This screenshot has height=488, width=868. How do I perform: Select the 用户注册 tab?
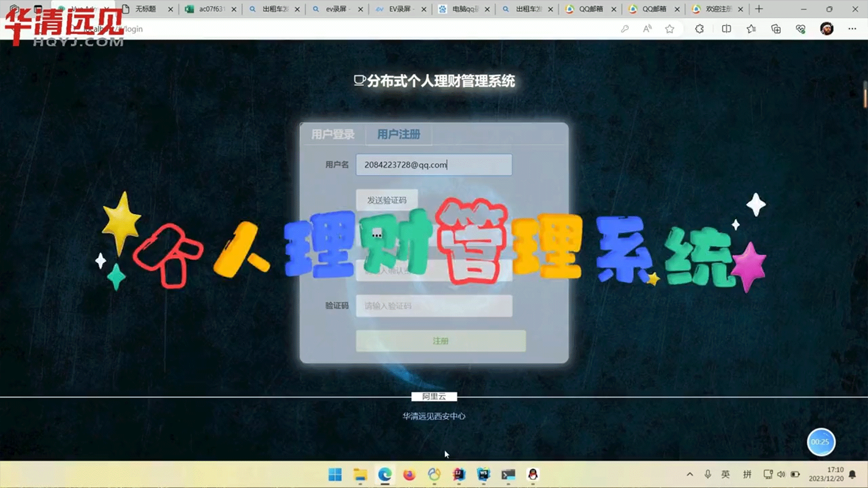[x=398, y=134]
